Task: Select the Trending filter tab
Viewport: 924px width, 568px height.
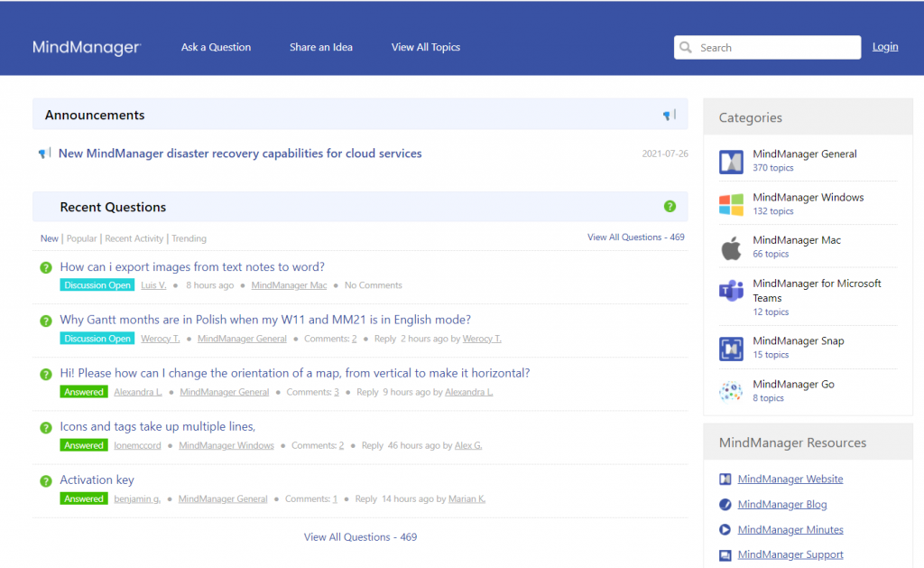Action: coord(189,238)
